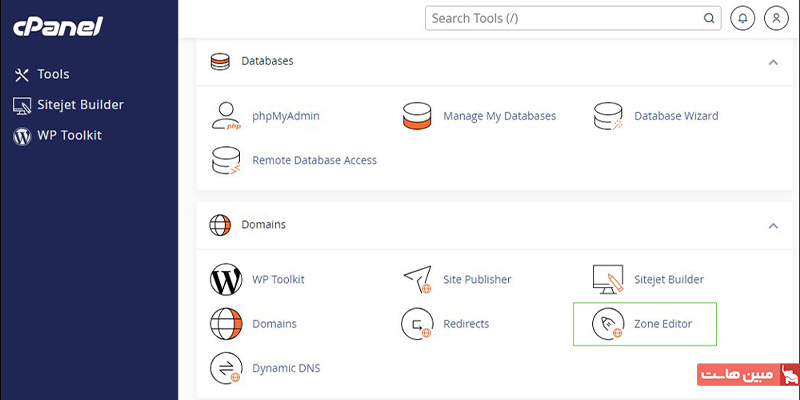Select the Zone Editor icon
Image resolution: width=800 pixels, height=400 pixels.
(608, 323)
